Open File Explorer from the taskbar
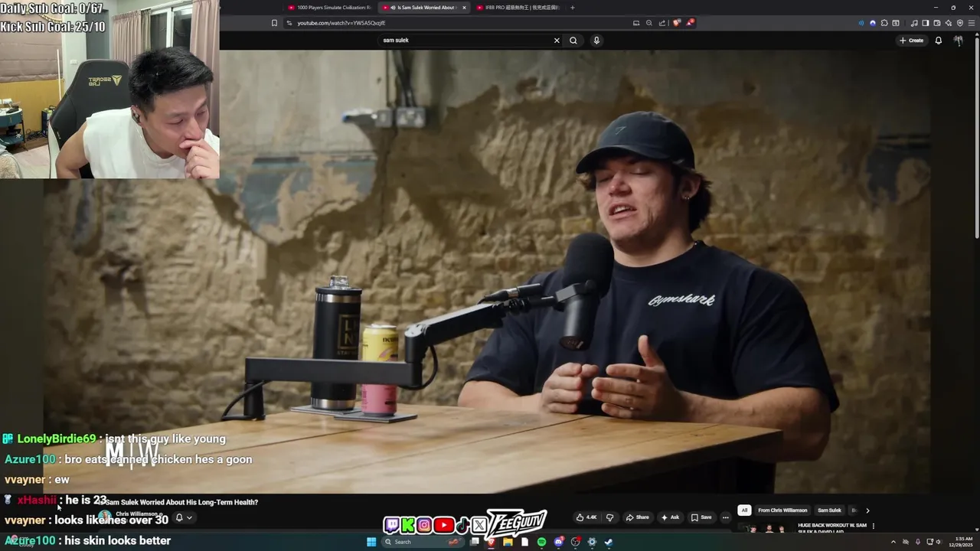Viewport: 980px width, 551px height. tap(508, 542)
